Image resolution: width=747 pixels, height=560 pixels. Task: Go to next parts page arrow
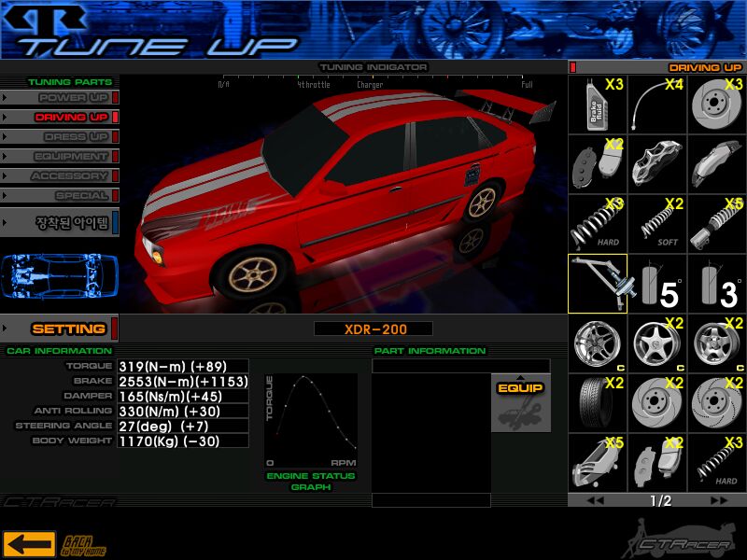(x=718, y=500)
